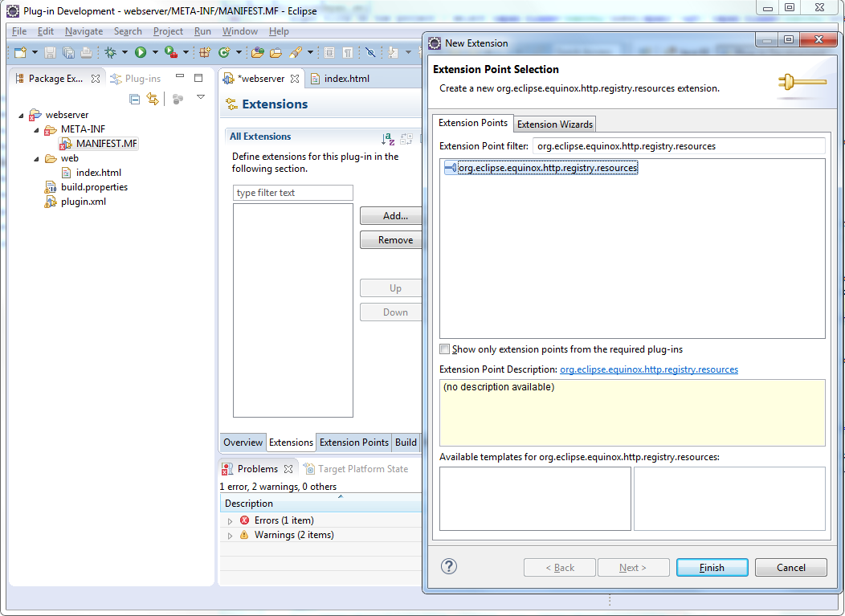
Task: Click the Finish button
Action: tap(712, 568)
